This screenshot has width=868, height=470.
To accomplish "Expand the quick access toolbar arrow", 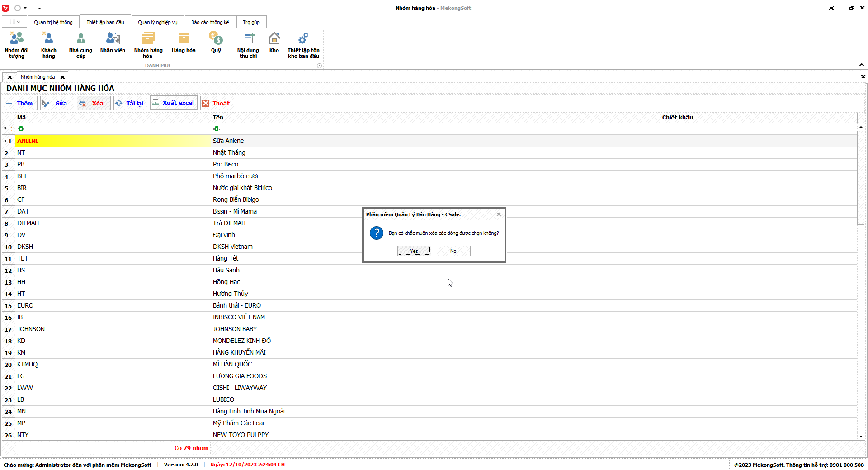I will [39, 8].
